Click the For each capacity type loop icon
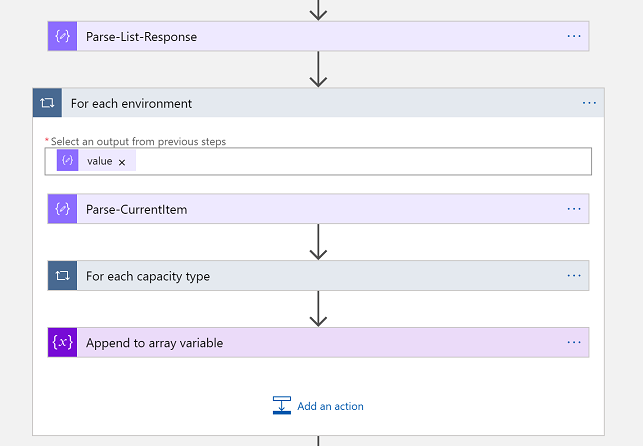The height and width of the screenshot is (446, 643). tap(62, 276)
